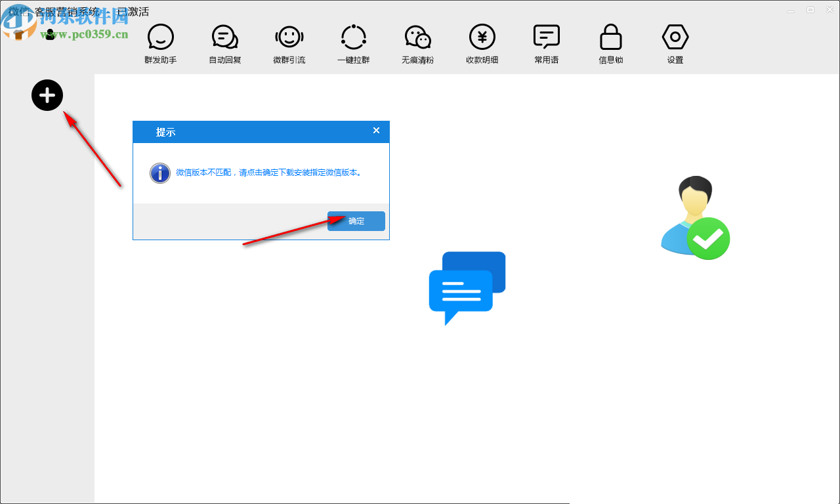Minimize the main application window
Image resolution: width=840 pixels, height=504 pixels.
(791, 10)
